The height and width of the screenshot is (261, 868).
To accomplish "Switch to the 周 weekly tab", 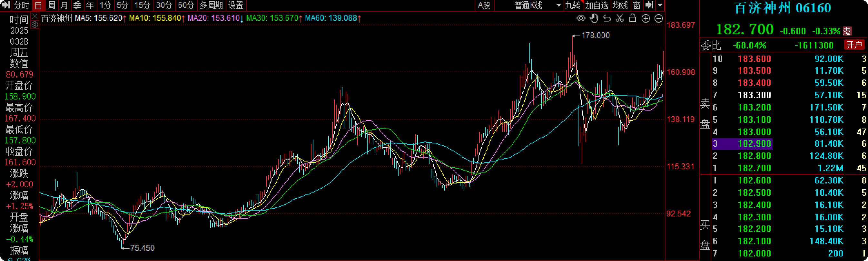I will (x=52, y=5).
